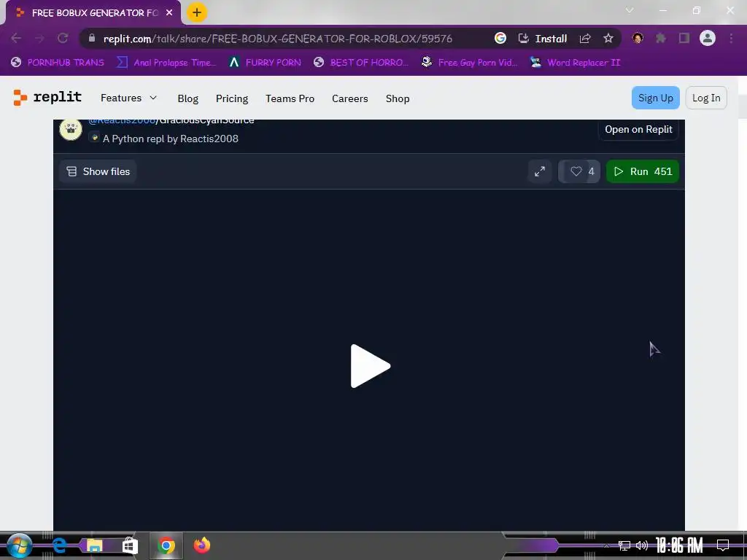Open on Replit button
The image size is (747, 560).
tap(638, 130)
